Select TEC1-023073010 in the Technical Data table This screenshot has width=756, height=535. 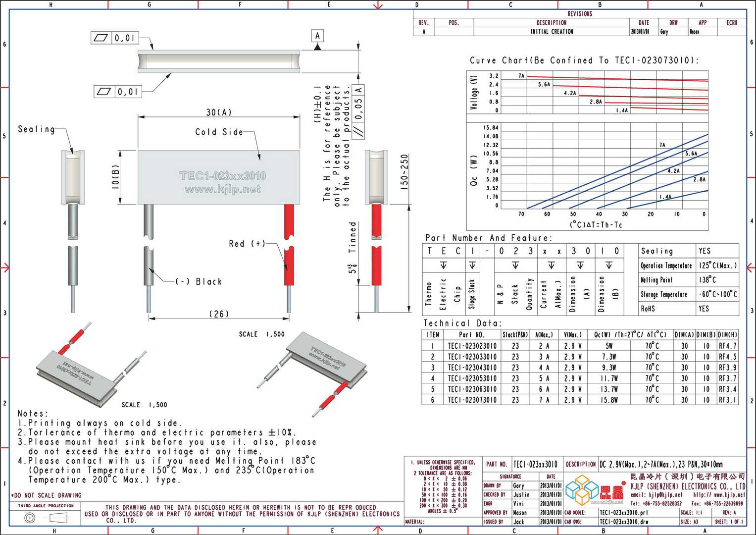coord(472,400)
